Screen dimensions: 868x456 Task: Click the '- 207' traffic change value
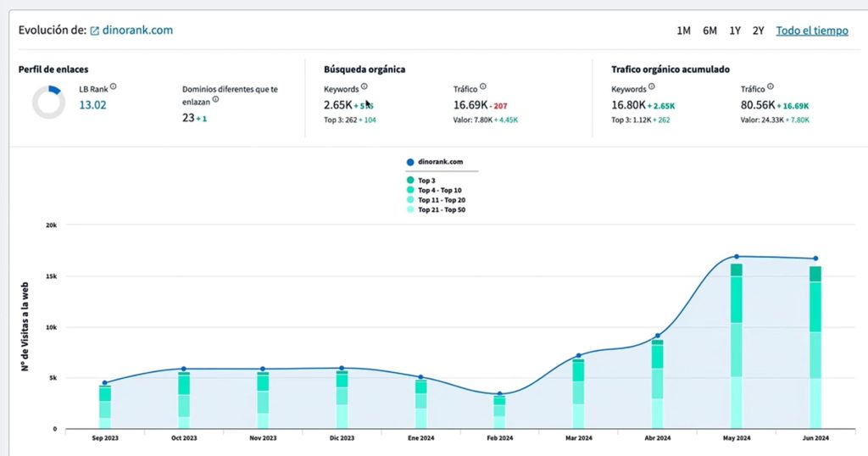pos(498,106)
